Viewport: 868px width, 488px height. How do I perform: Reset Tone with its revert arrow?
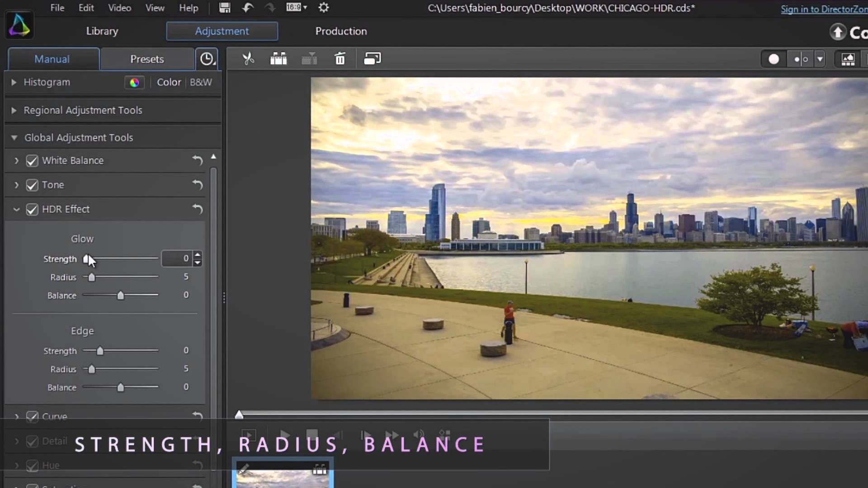pyautogui.click(x=197, y=185)
